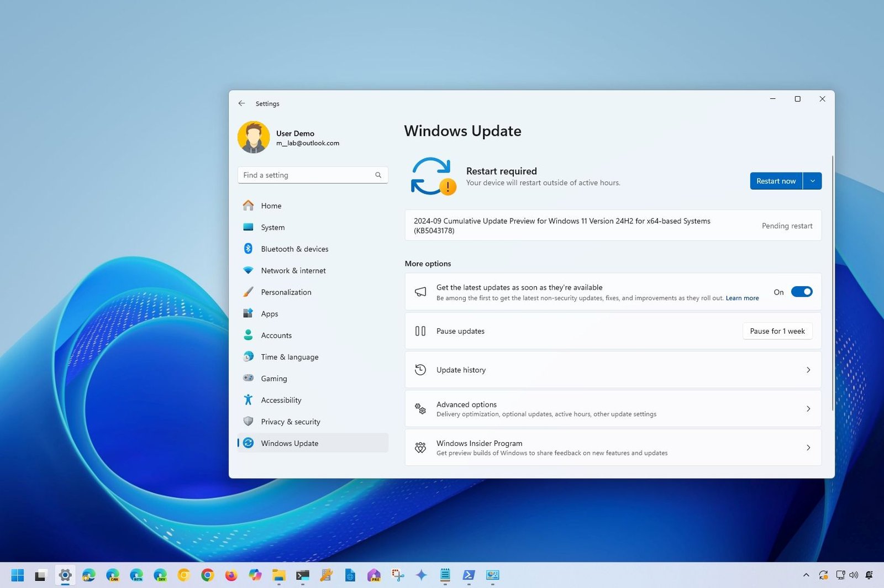Click the KB5043178 cumulative update entry
The width and height of the screenshot is (884, 588).
point(613,225)
